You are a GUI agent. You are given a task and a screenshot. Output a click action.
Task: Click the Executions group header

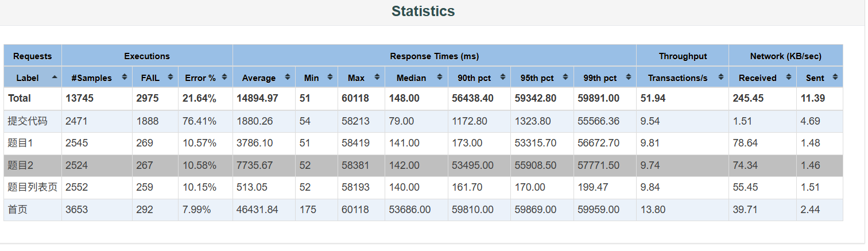[147, 56]
